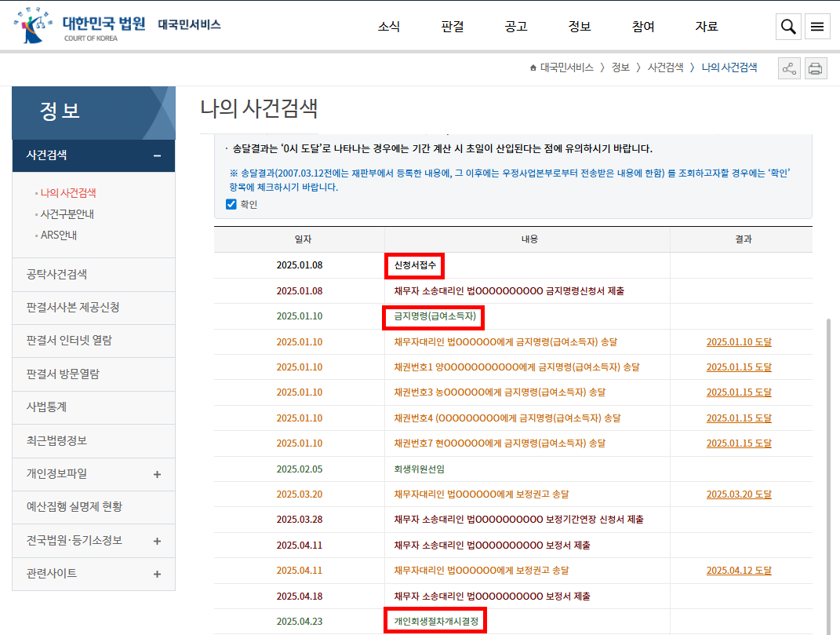Open the 2025.01.10 도달 result link
840x635 pixels.
pyautogui.click(x=738, y=341)
